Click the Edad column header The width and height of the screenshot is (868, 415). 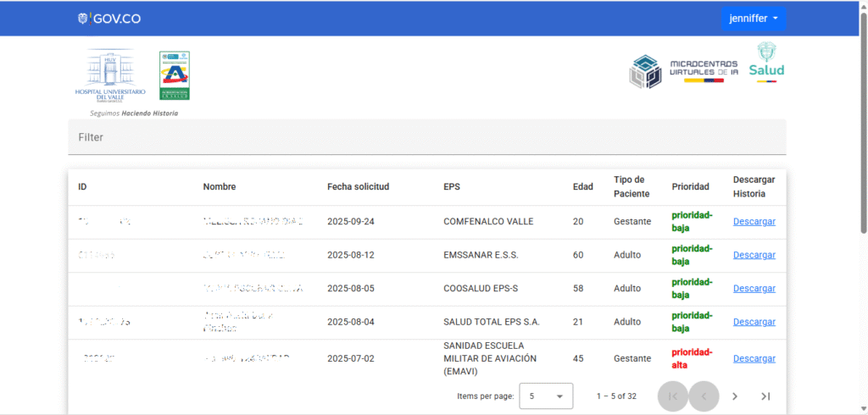tap(582, 187)
